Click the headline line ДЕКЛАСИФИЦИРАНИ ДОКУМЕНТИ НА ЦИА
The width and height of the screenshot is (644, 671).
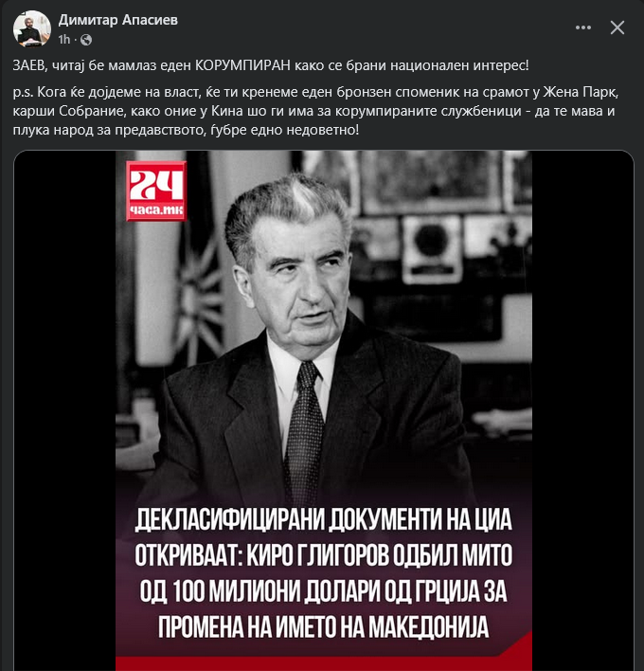click(323, 520)
